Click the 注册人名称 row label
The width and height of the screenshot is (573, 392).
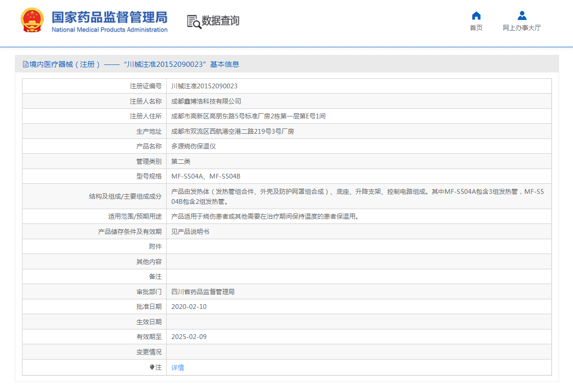pyautogui.click(x=146, y=101)
